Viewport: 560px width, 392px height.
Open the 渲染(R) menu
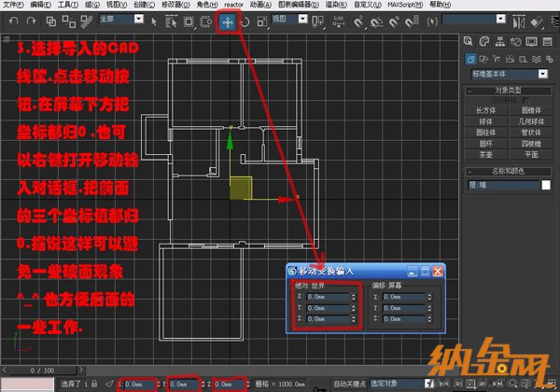pos(336,5)
